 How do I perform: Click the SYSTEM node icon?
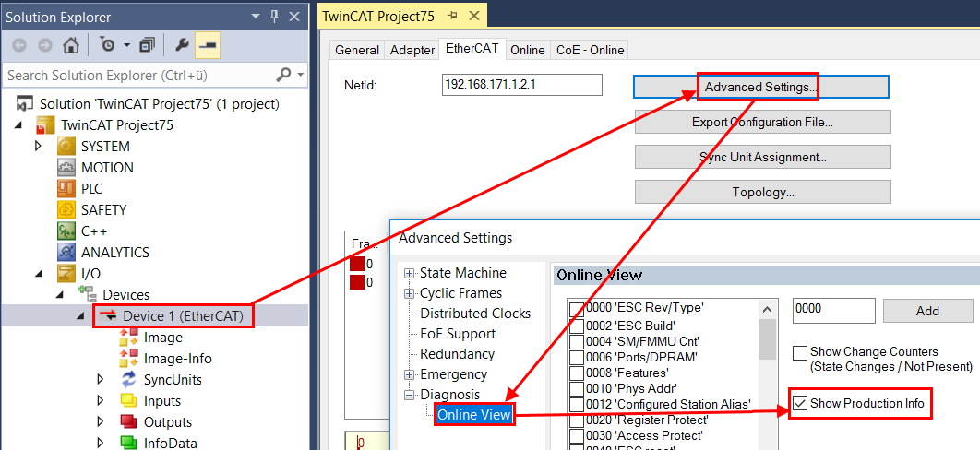pyautogui.click(x=68, y=147)
